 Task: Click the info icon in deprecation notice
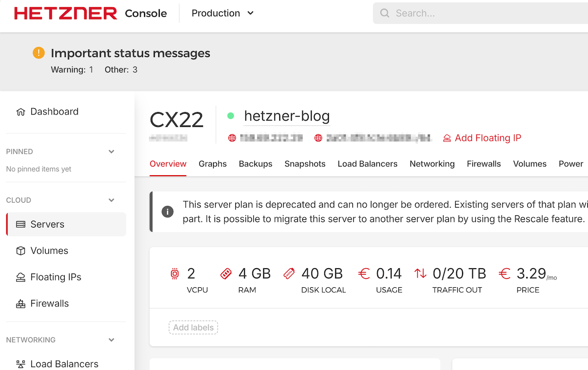coord(168,211)
